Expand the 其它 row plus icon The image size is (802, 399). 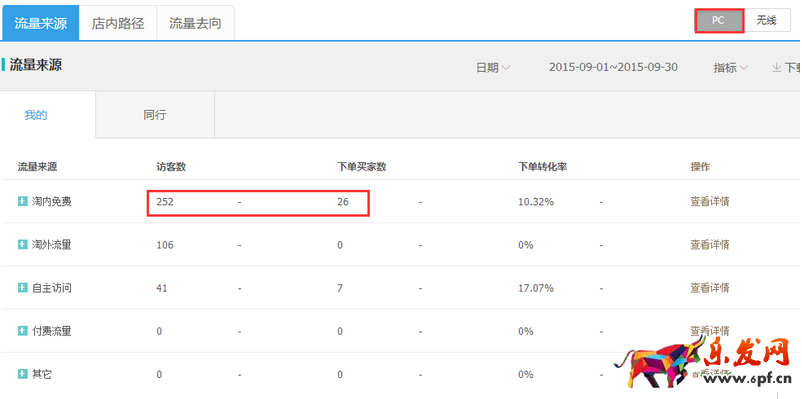22,374
